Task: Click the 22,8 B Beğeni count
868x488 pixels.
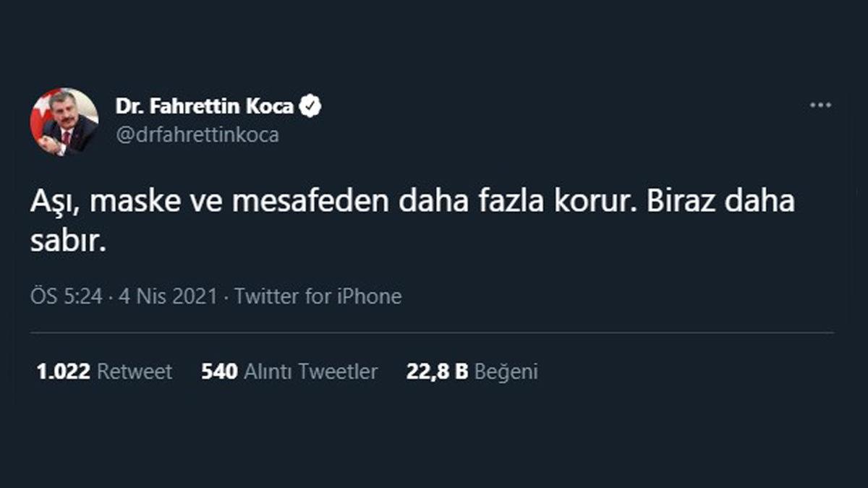Action: point(474,372)
